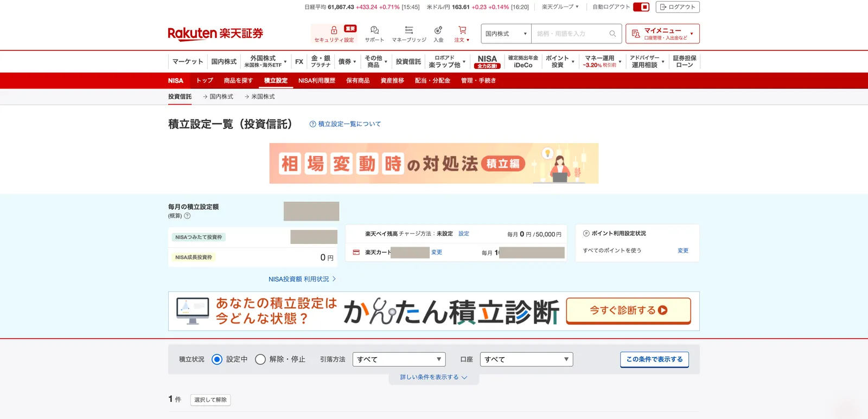Viewport: 868px width, 419px height.
Task: Select the 投資信託 sub-tab
Action: coord(180,96)
